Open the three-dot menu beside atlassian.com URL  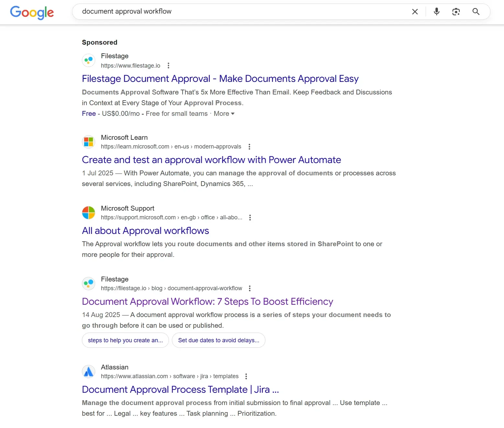click(246, 376)
